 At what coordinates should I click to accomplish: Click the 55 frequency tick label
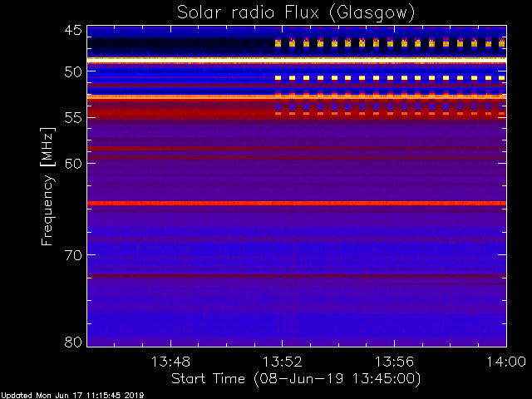tap(73, 118)
